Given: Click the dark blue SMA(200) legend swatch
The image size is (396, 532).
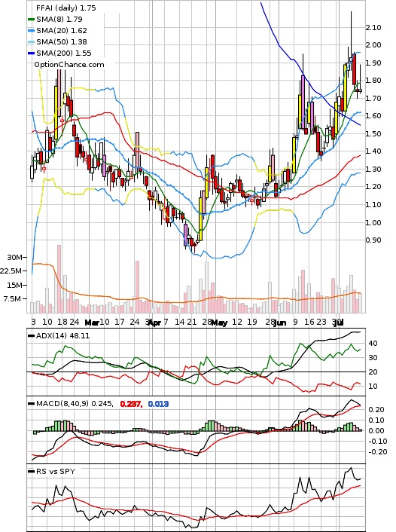Looking at the screenshot, I should pos(31,53).
